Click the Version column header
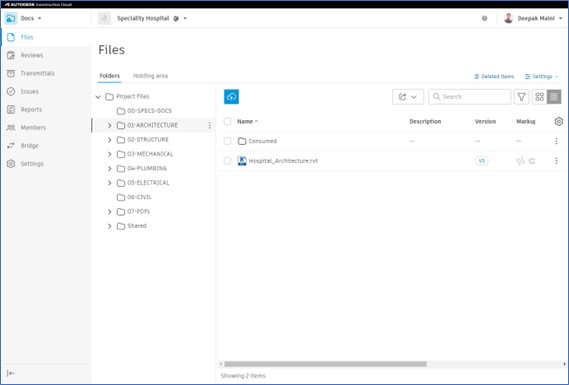This screenshot has height=385, width=569. 485,122
